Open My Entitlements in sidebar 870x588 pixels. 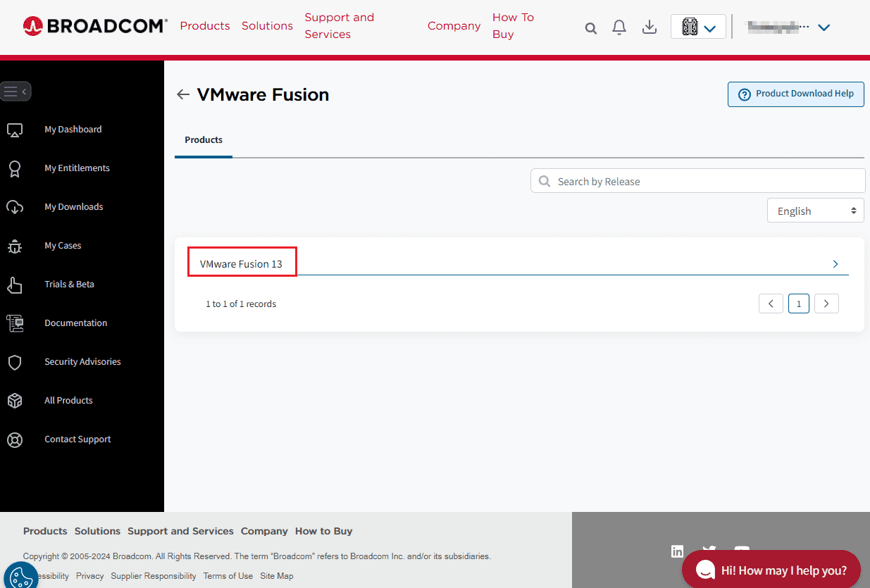coord(77,168)
